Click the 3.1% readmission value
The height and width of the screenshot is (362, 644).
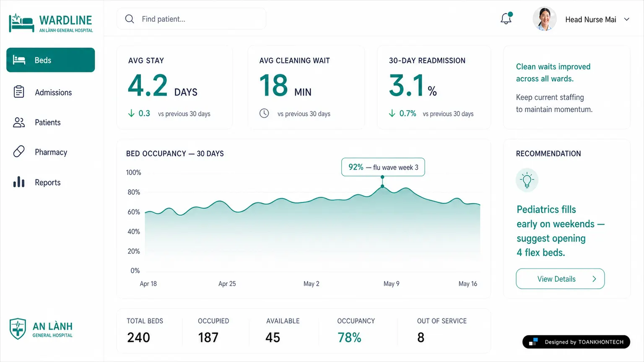pos(413,86)
